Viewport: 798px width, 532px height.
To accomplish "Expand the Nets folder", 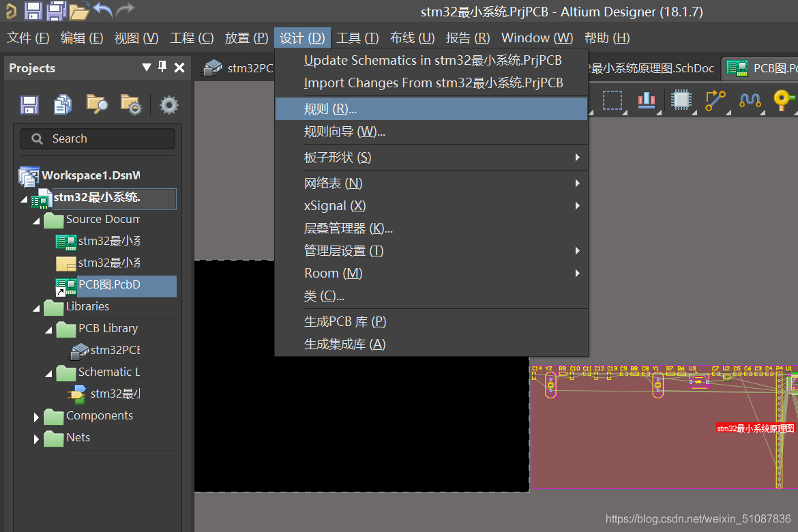I will pyautogui.click(x=36, y=439).
